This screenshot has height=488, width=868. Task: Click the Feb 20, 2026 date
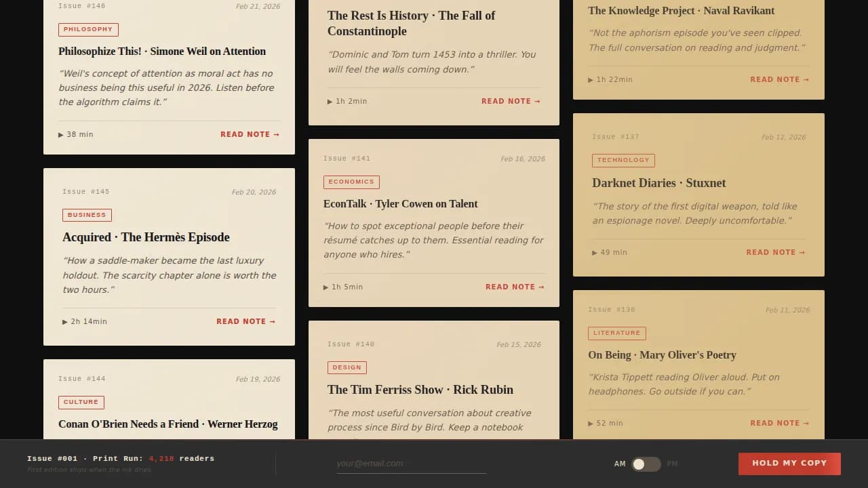[254, 192]
